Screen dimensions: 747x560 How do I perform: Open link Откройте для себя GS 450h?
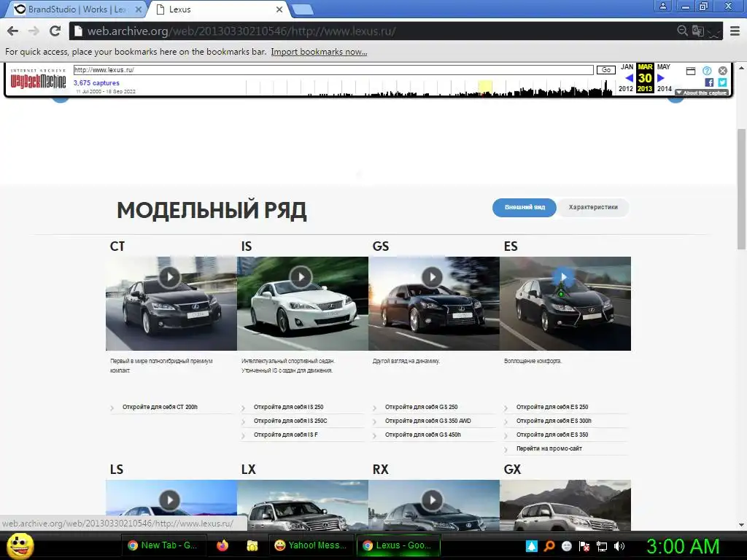[423, 435]
